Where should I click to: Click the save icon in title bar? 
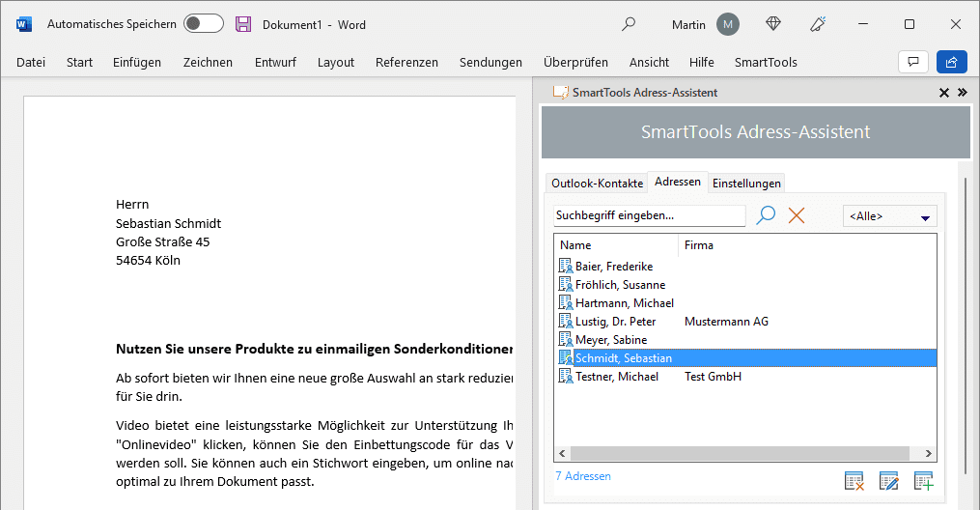[x=243, y=24]
